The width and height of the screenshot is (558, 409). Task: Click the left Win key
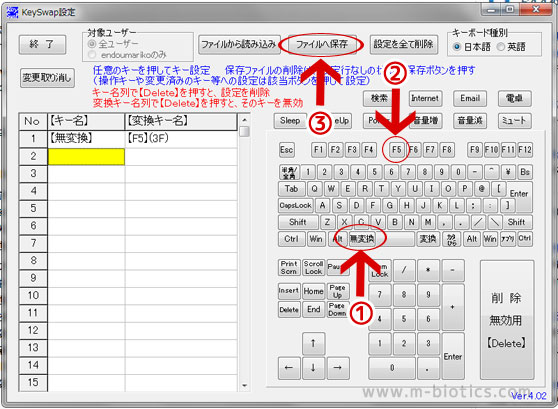tap(316, 239)
